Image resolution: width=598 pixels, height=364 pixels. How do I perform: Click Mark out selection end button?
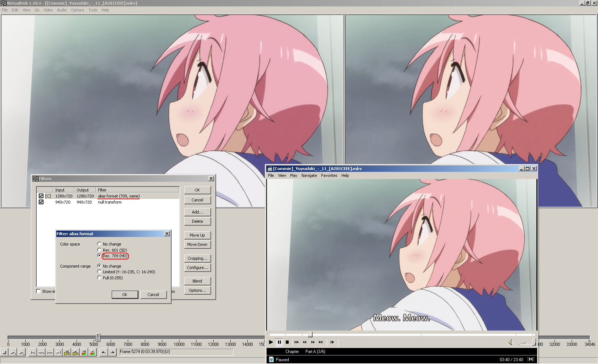tap(112, 352)
